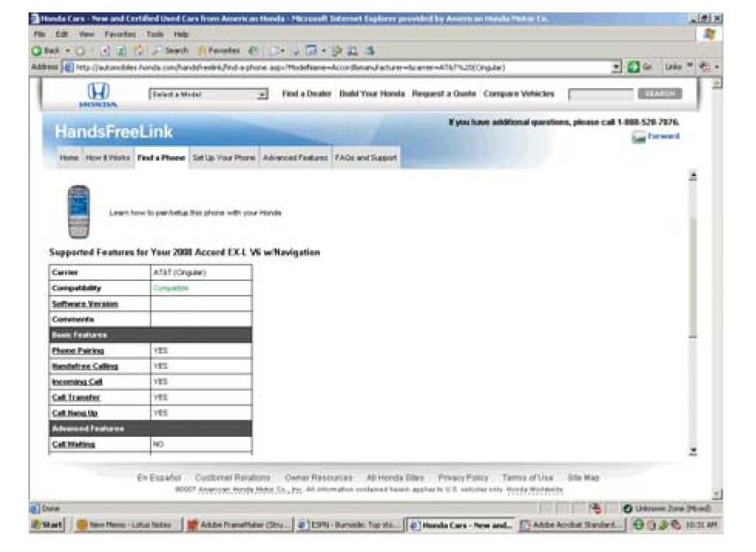Switch to Adobe FrameMaker in the taskbar

pos(237,525)
